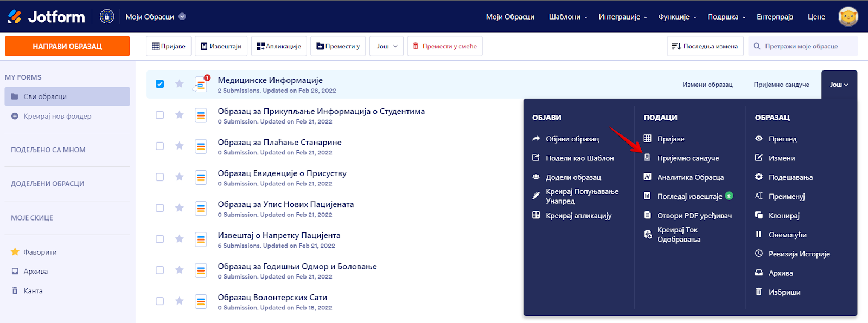868x323 pixels.
Task: Open the Канта trash folder
Action: (x=27, y=290)
